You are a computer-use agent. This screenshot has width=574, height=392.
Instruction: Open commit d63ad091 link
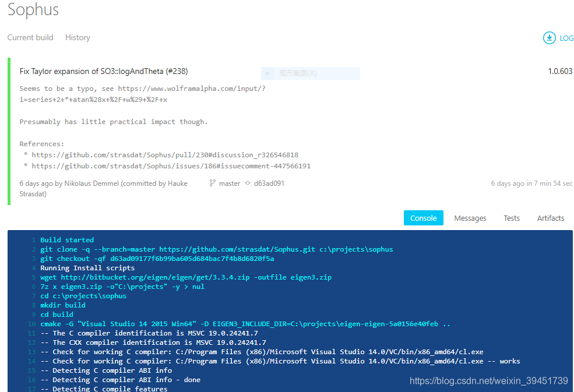pos(269,183)
